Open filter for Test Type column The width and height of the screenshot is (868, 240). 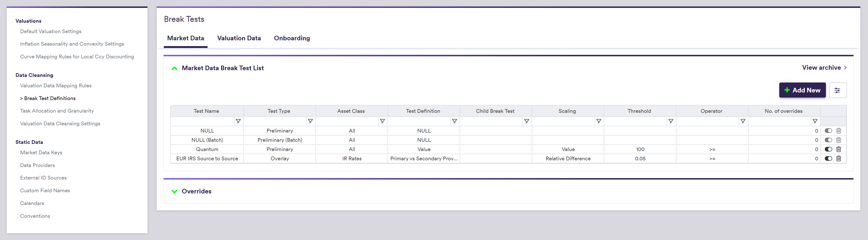310,121
